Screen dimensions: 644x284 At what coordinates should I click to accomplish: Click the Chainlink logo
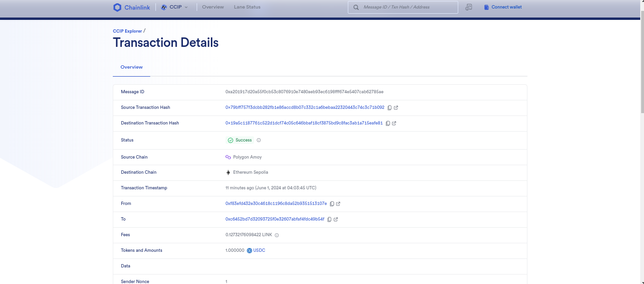point(132,7)
